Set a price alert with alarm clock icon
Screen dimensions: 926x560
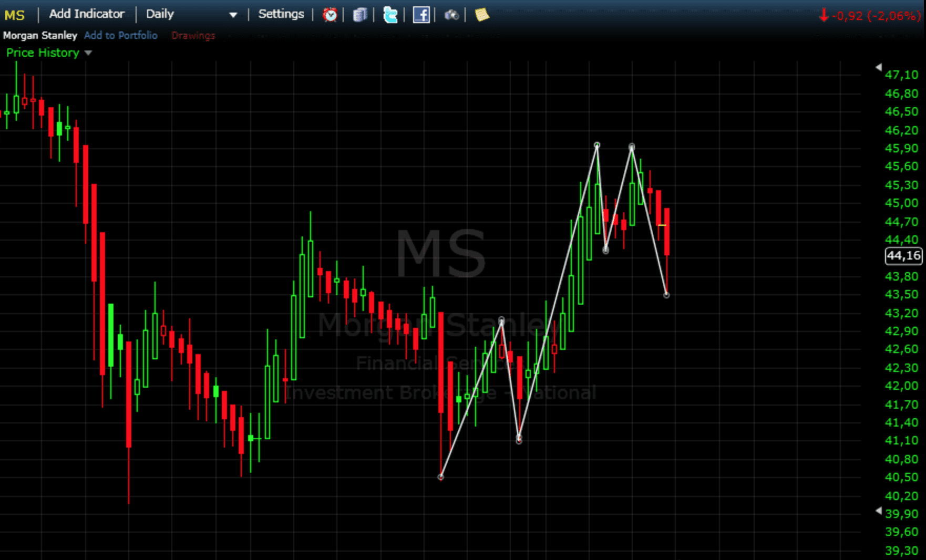[330, 15]
